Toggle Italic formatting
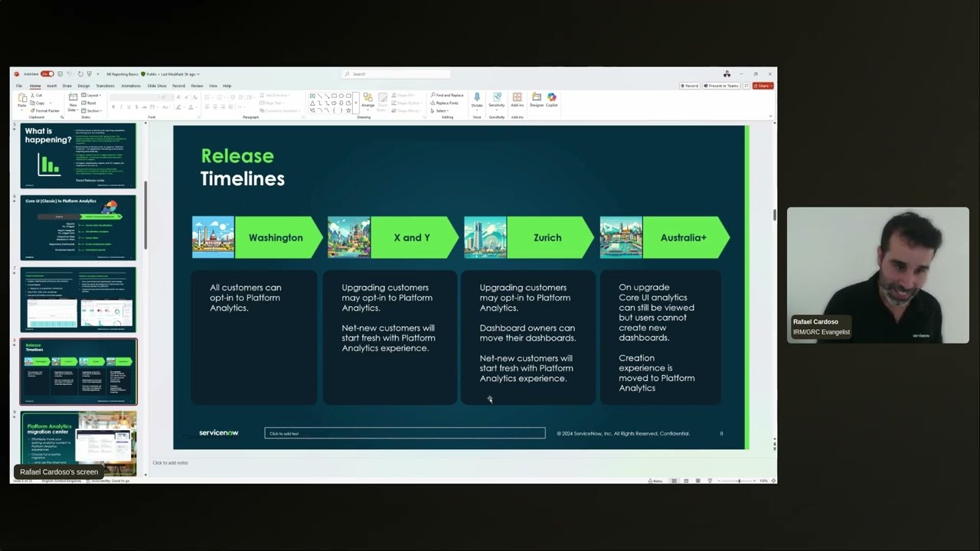 tap(121, 107)
